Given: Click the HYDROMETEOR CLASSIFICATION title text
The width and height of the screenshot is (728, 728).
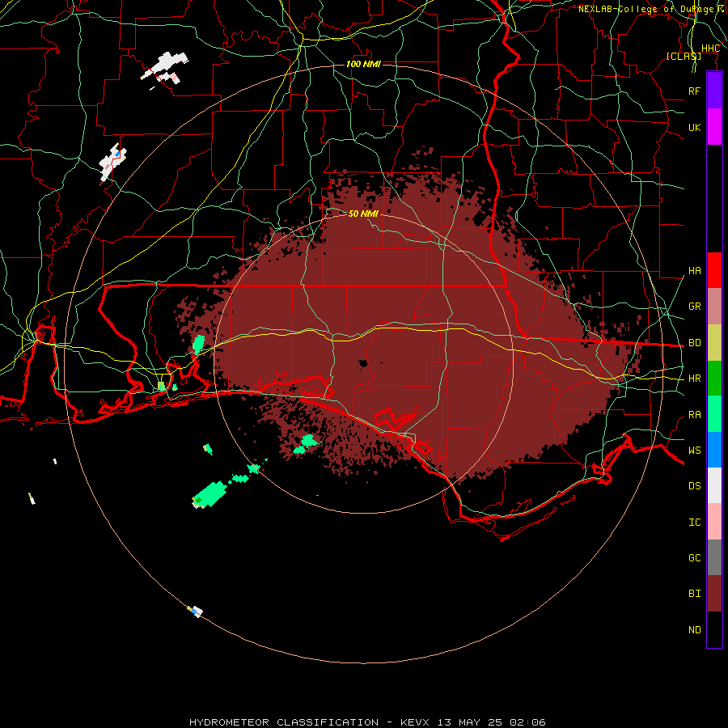Looking at the screenshot, I should point(284,722).
